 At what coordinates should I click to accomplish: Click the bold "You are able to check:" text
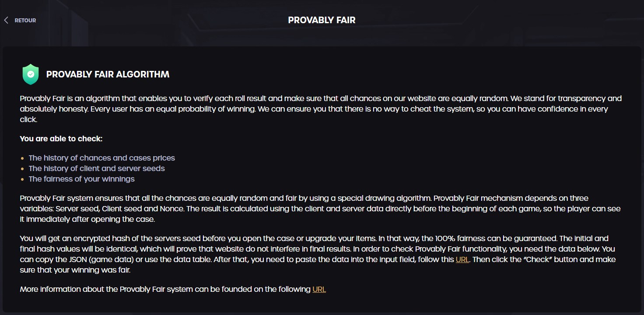pos(61,139)
